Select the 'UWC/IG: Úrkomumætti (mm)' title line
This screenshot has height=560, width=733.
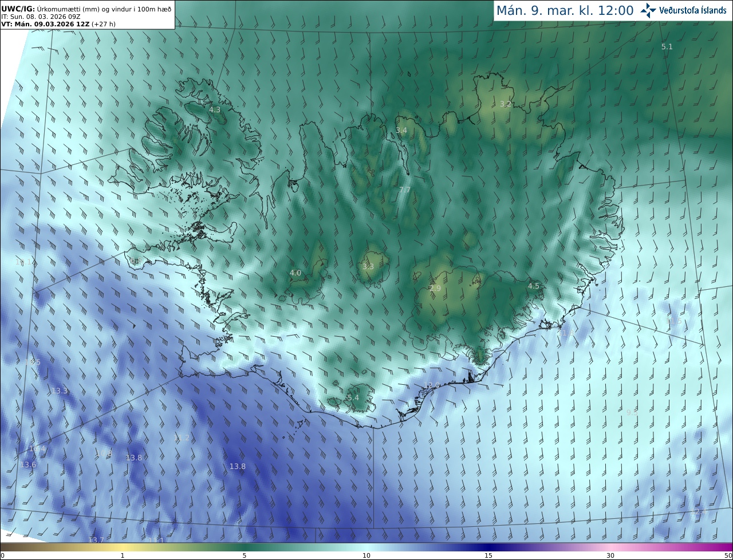[x=86, y=9]
